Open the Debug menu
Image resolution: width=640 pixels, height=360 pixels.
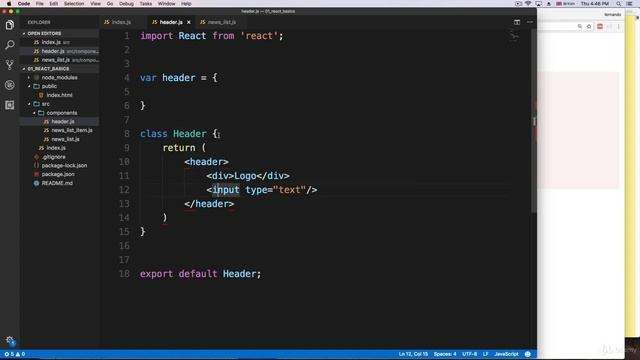click(127, 4)
